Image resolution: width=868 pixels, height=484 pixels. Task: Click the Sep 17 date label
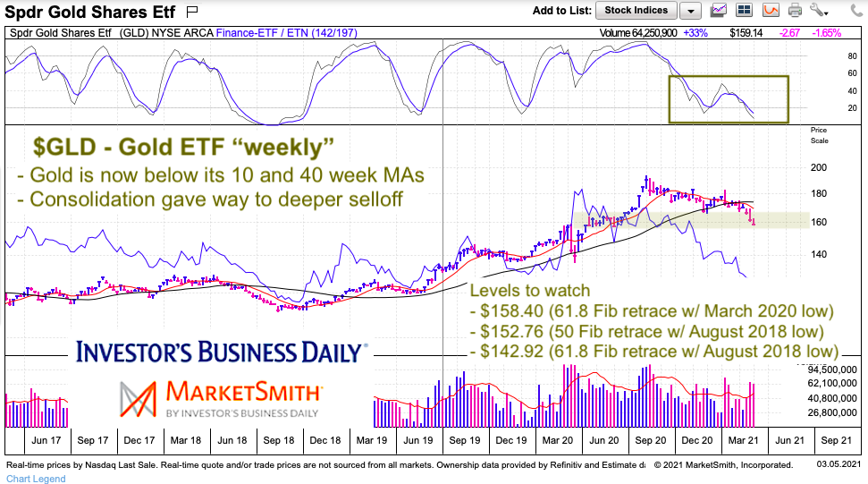(x=92, y=440)
